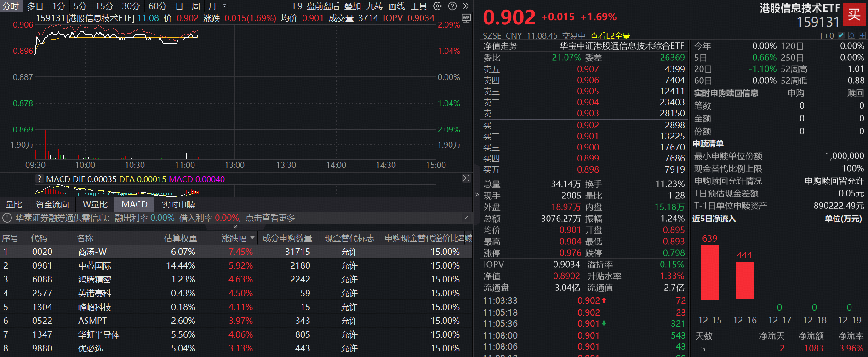Viewport: 868px width, 357px height.
Task: Collapse the chart area with the small down chevron
Action: click(x=235, y=226)
